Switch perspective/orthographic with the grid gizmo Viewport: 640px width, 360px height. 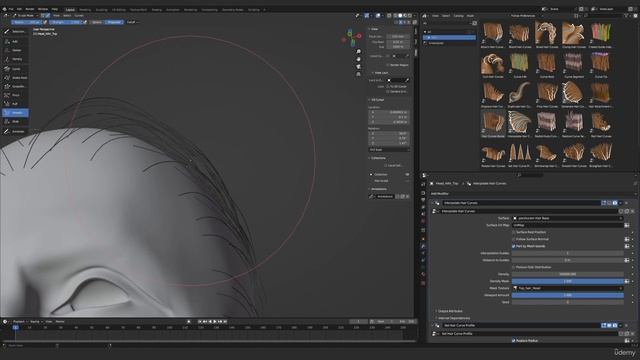[x=358, y=74]
